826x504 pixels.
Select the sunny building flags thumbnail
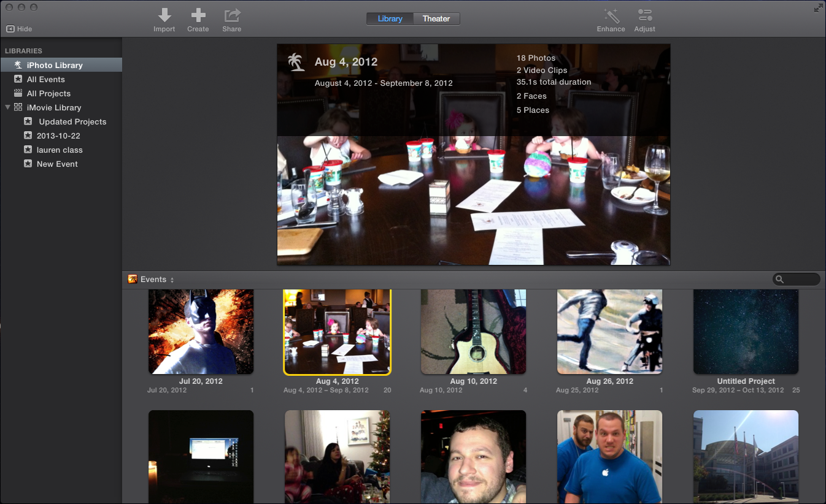pos(746,457)
